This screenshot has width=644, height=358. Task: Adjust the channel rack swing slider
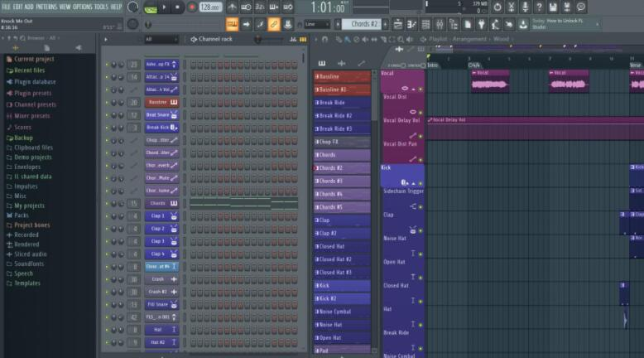tap(269, 39)
